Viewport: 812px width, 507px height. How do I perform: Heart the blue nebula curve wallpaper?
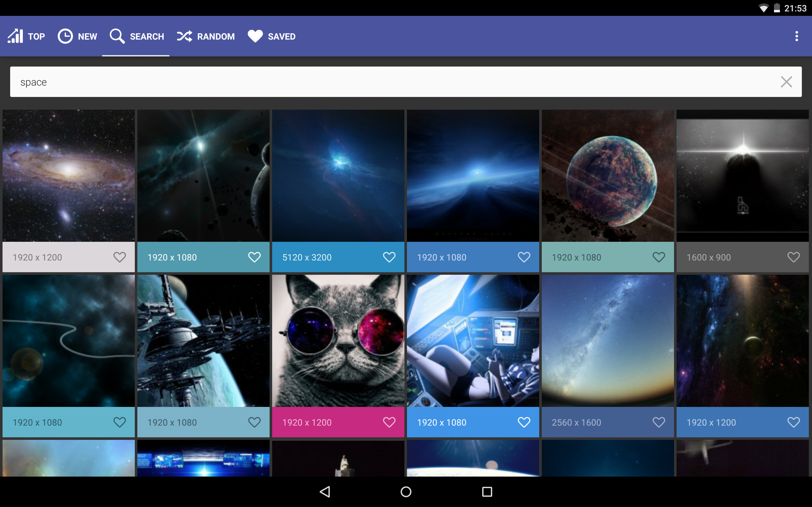pyautogui.click(x=120, y=422)
